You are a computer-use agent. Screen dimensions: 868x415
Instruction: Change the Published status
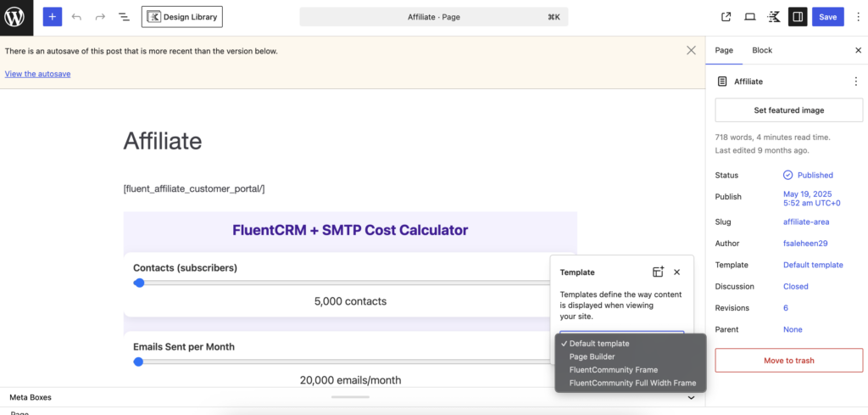(x=808, y=175)
